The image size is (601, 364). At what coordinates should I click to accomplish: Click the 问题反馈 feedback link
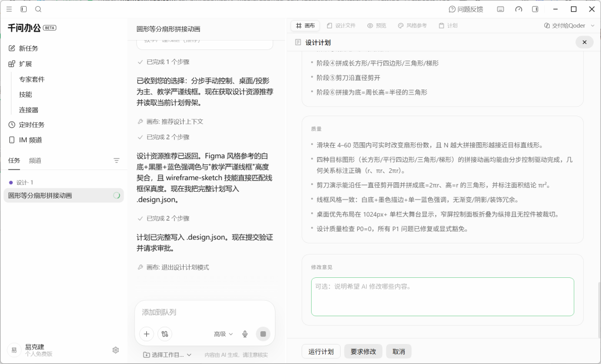point(466,9)
